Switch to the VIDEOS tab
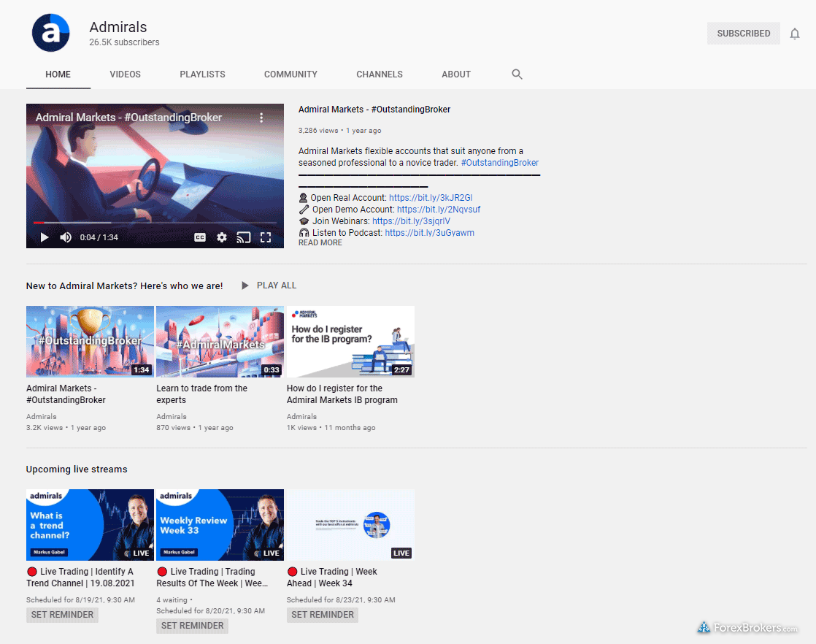This screenshot has width=816, height=644. 125,74
